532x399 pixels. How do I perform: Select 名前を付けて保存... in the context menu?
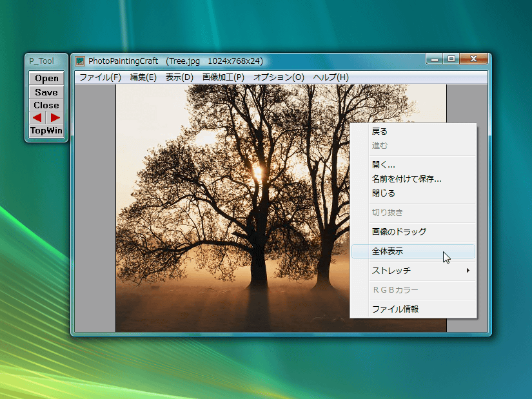(x=406, y=179)
